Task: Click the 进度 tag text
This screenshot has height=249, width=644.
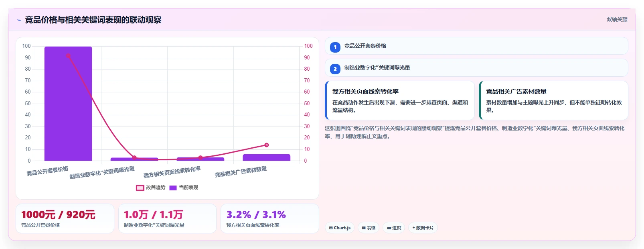Action: [397, 228]
